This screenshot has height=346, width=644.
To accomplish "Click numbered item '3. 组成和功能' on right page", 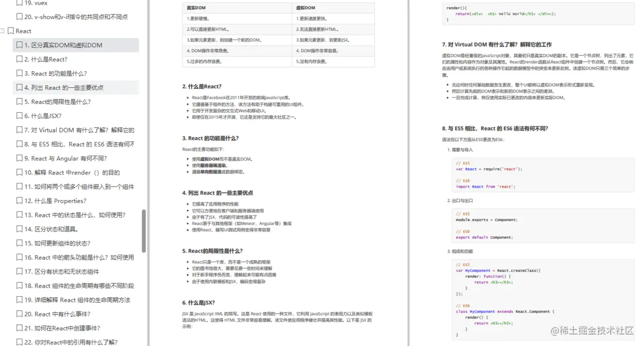I will [x=460, y=251].
